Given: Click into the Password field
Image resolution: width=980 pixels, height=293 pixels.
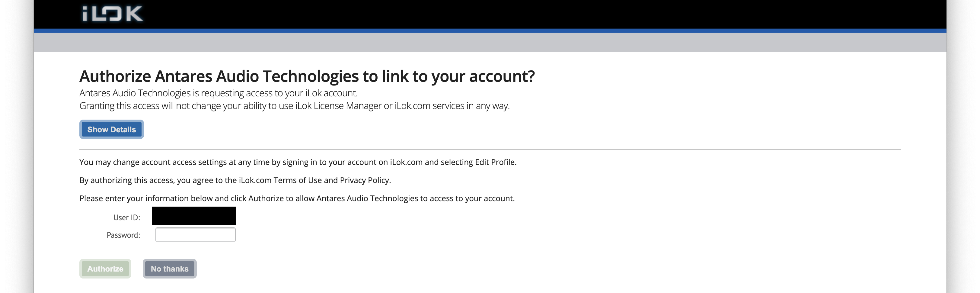Looking at the screenshot, I should (x=196, y=235).
